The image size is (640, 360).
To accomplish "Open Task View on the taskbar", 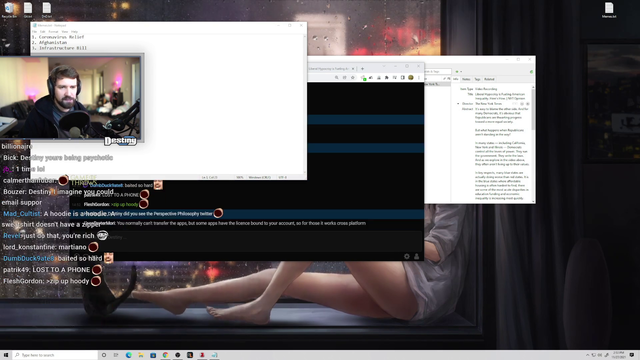I will point(116,355).
